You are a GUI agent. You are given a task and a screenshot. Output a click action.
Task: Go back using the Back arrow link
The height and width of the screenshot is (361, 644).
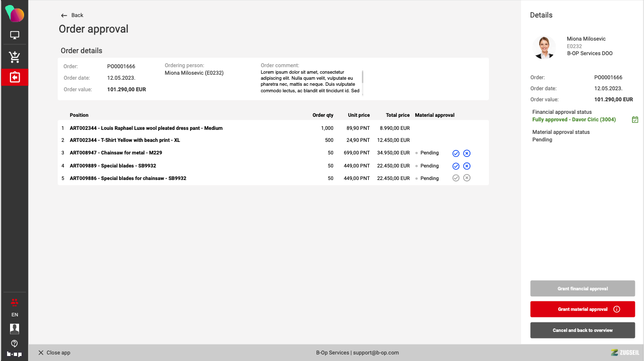click(x=72, y=16)
